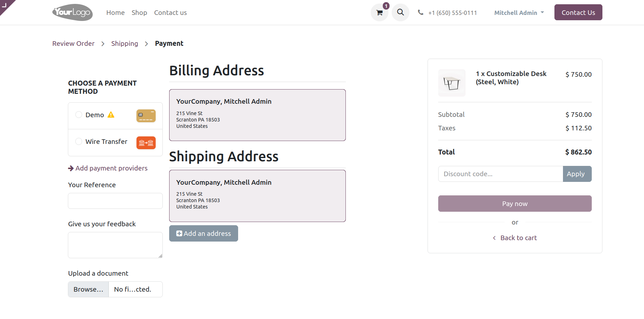This screenshot has width=644, height=319.
Task: Select the Demo payment radio button
Action: point(79,115)
